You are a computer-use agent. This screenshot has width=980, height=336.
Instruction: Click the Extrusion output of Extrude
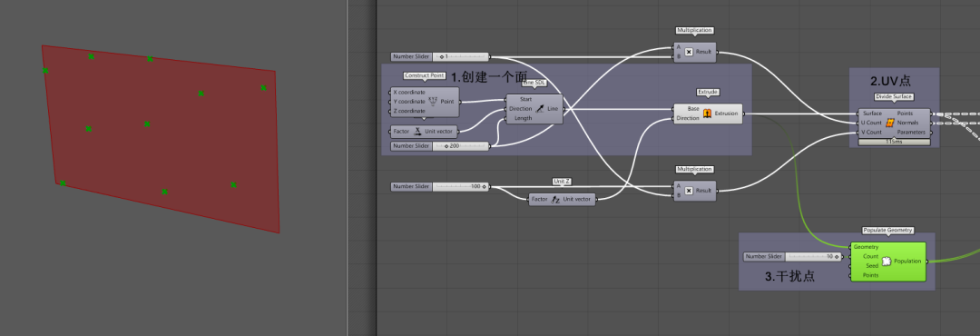tap(726, 114)
